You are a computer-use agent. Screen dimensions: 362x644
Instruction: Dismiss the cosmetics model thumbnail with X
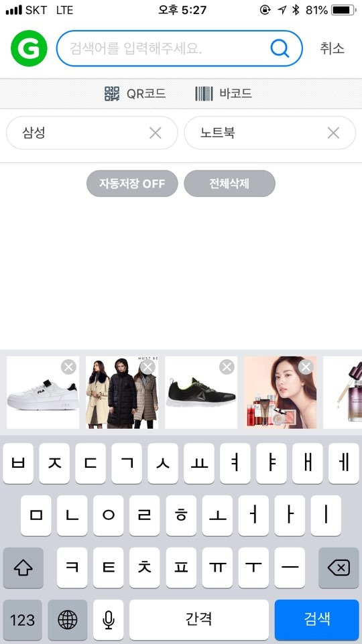[306, 367]
